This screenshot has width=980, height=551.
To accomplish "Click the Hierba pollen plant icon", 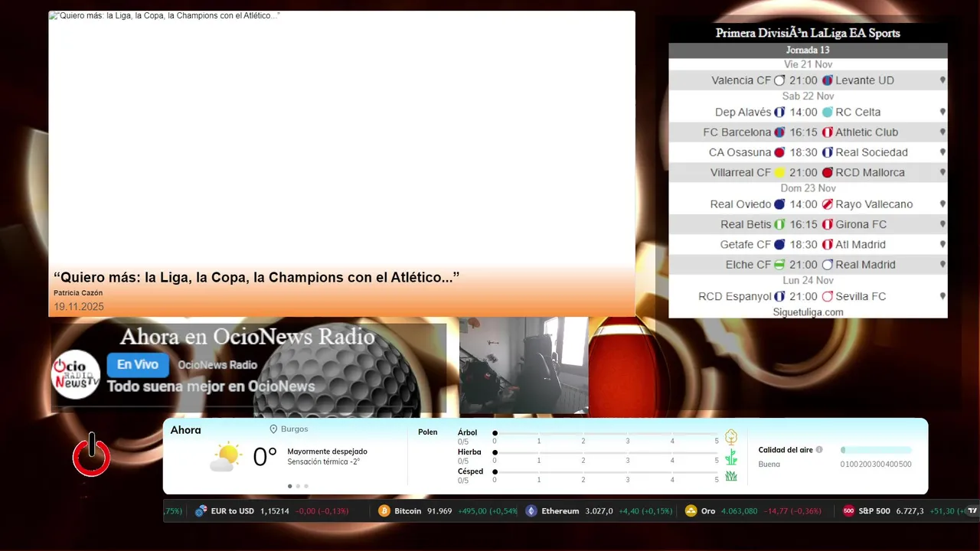I will coord(731,457).
